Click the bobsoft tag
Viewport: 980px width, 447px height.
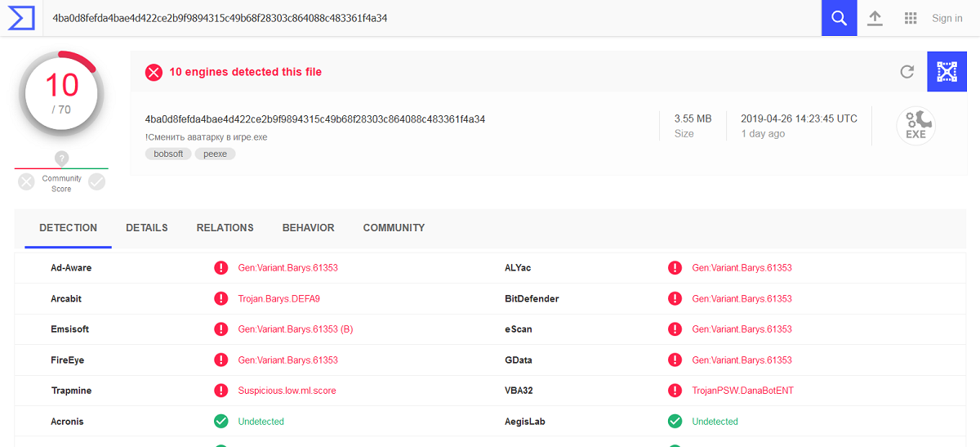(x=169, y=154)
